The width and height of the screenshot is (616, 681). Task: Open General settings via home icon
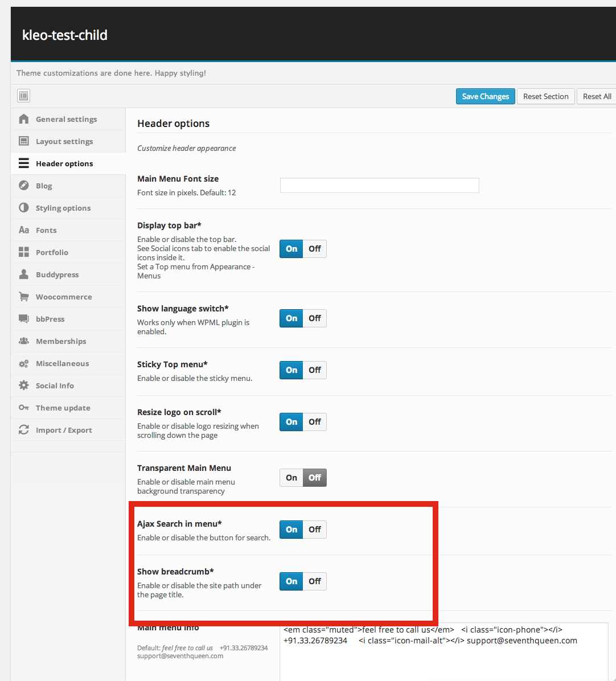pos(23,119)
